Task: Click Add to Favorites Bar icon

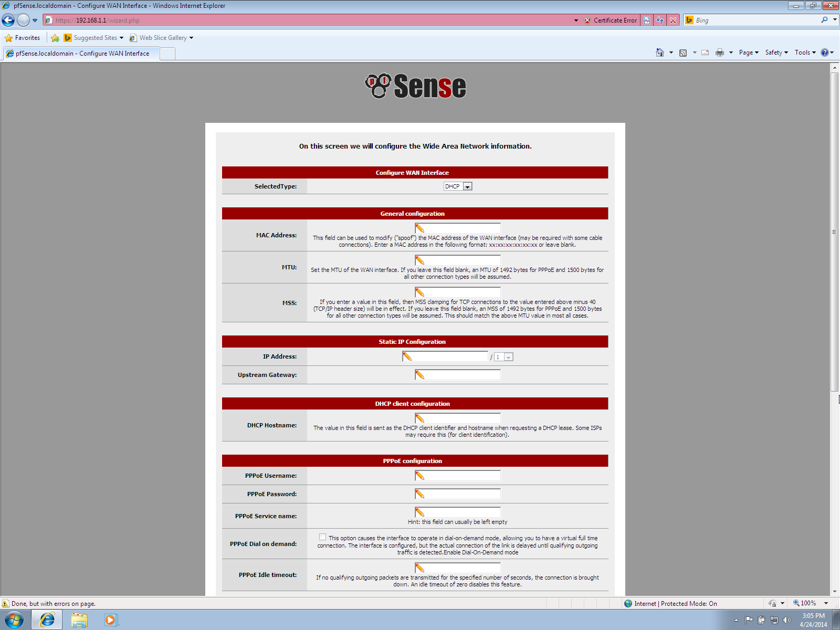Action: click(x=55, y=38)
